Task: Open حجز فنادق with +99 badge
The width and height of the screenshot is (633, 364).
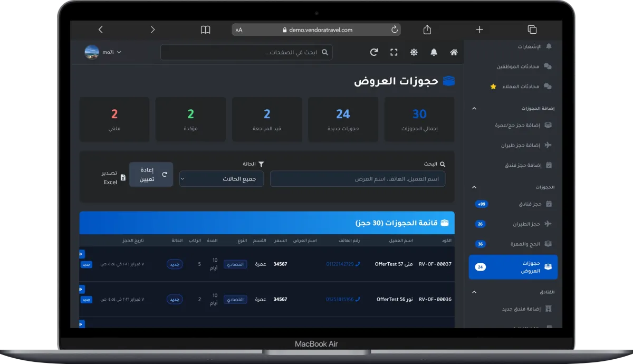Action: click(x=513, y=204)
